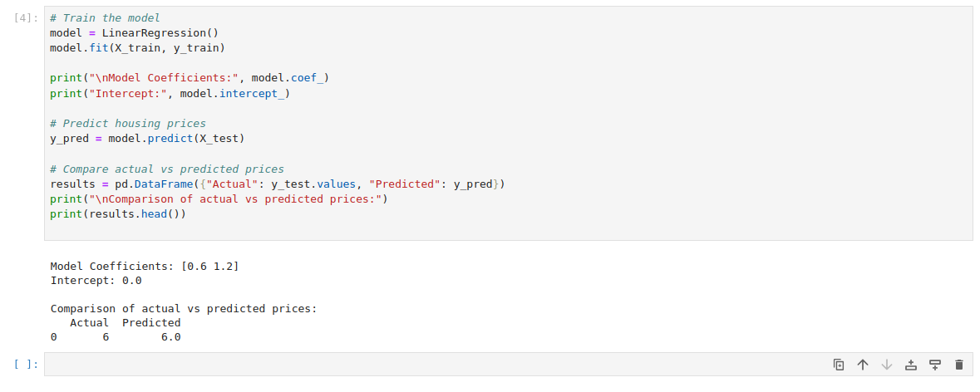Insert a new cell below this one
The width and height of the screenshot is (980, 392).
click(x=935, y=365)
